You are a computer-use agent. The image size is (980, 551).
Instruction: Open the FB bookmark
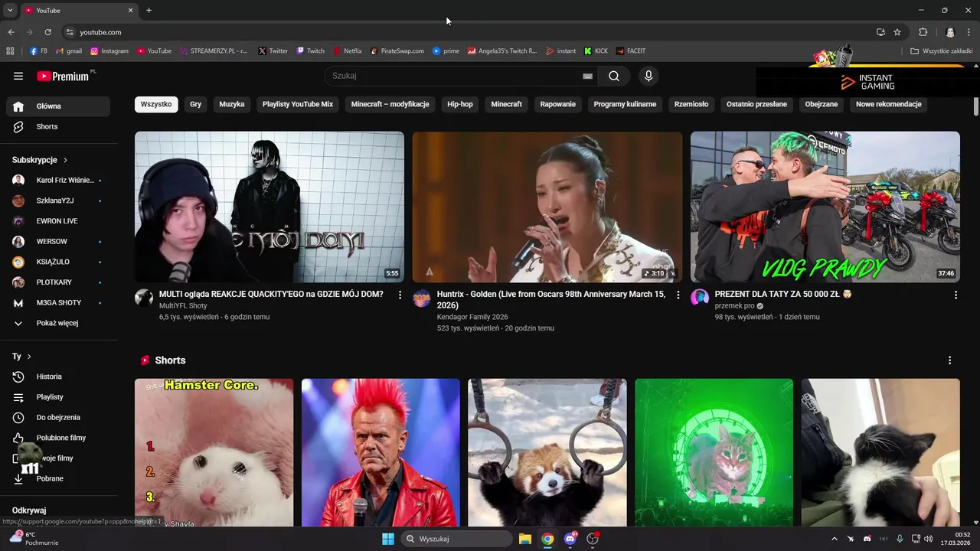38,51
